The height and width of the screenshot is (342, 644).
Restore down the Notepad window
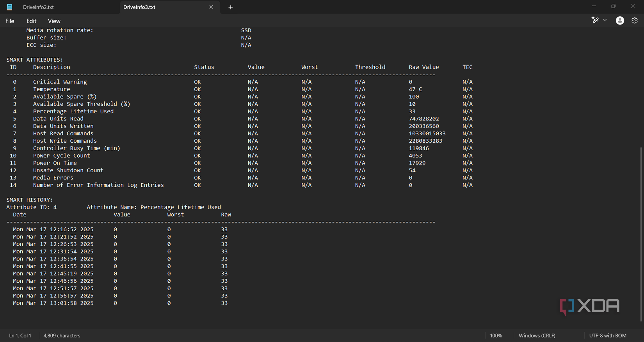click(x=613, y=6)
